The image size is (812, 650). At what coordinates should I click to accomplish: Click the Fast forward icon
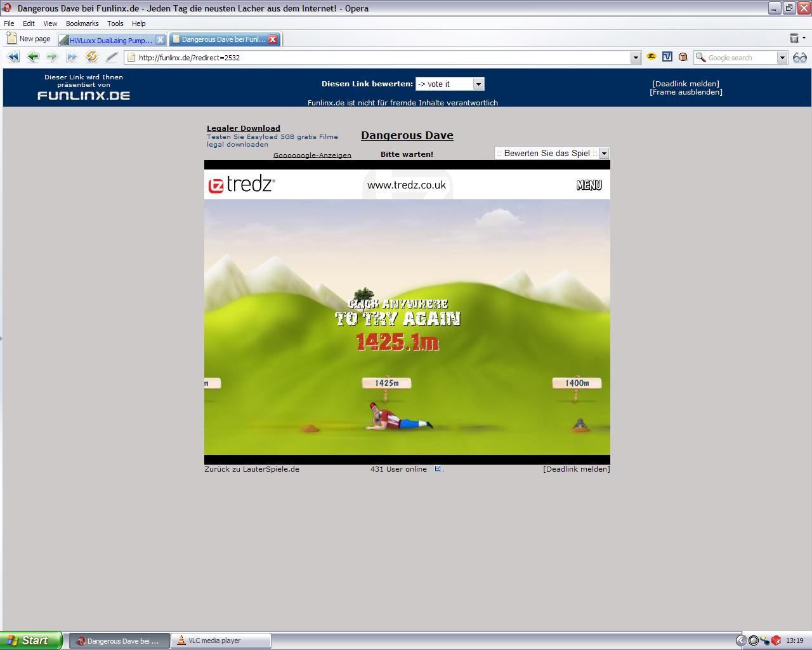point(72,57)
